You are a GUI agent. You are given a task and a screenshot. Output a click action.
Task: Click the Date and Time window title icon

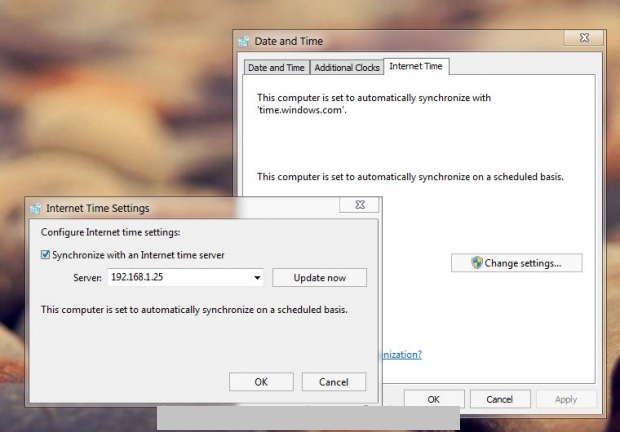243,41
